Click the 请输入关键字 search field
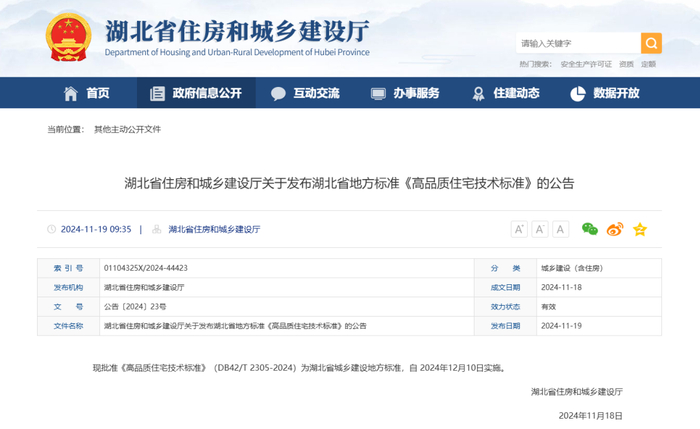The width and height of the screenshot is (700, 429). tap(578, 43)
